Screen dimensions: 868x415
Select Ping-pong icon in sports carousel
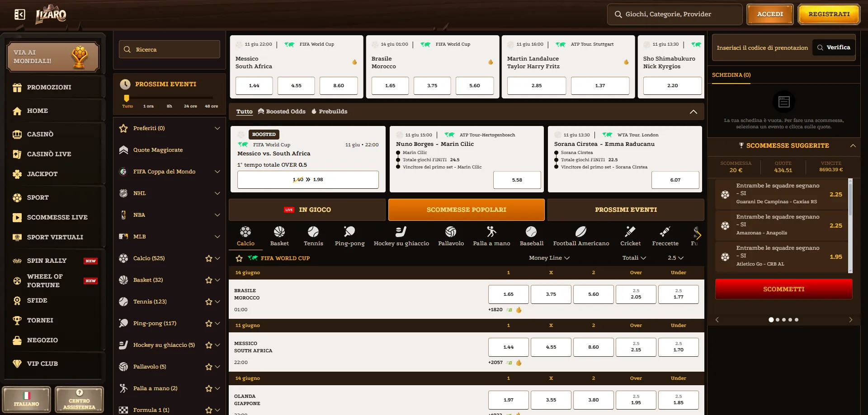tap(349, 236)
